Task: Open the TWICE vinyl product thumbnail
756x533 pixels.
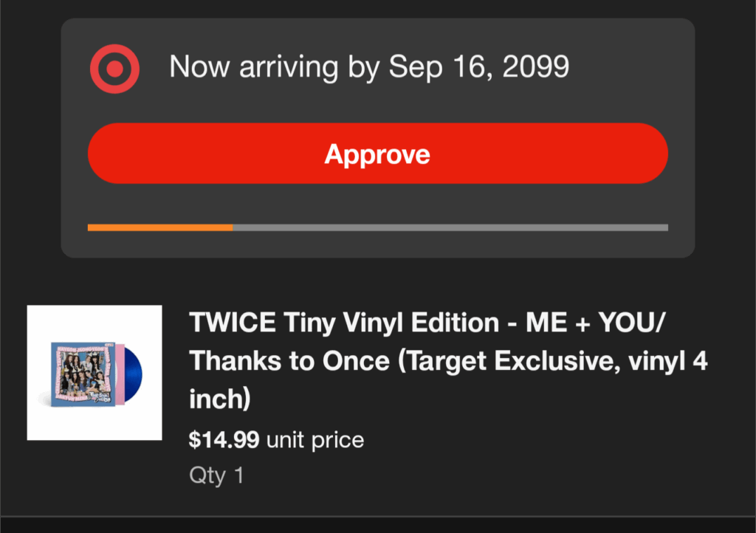Action: pos(94,373)
